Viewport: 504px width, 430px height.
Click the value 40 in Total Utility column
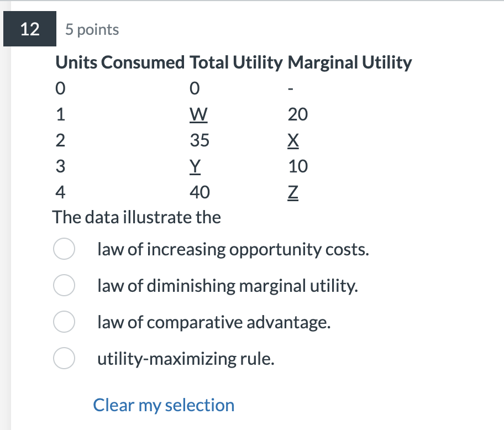coord(200,192)
